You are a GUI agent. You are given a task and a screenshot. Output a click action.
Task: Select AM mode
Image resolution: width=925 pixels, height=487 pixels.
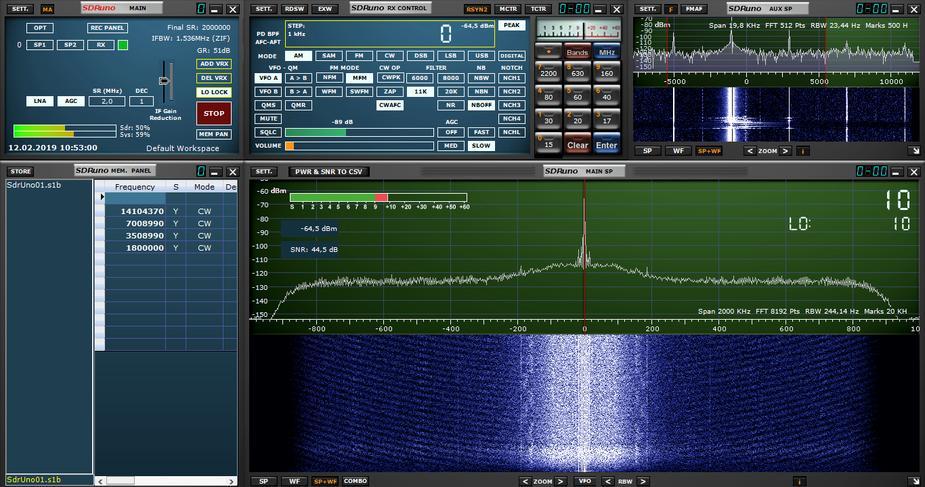click(299, 55)
